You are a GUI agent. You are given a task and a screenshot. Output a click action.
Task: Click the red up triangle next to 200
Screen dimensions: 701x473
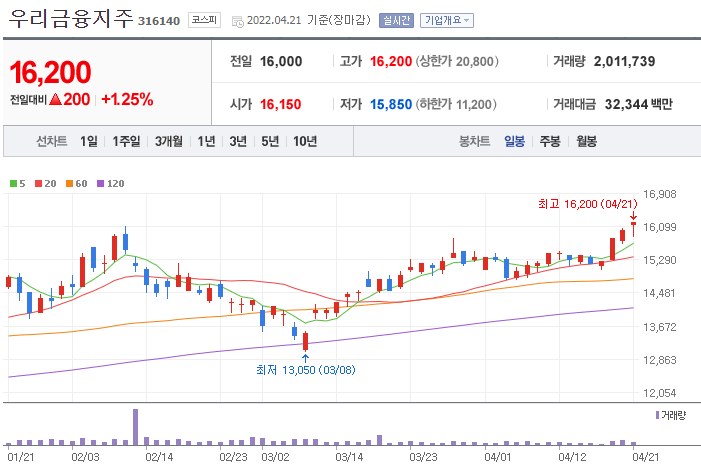pos(55,99)
